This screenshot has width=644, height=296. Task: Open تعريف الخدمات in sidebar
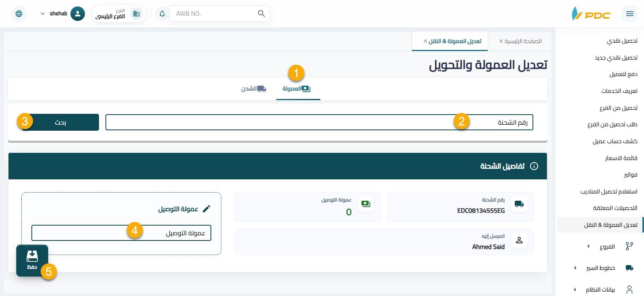coord(619,91)
